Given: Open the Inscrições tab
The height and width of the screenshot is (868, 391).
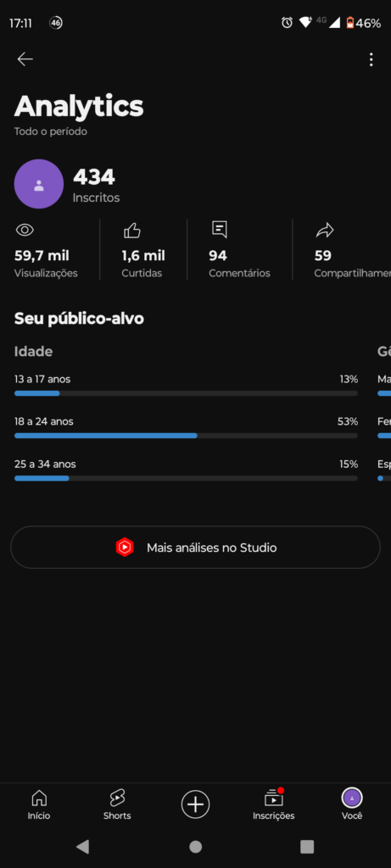Looking at the screenshot, I should [274, 804].
